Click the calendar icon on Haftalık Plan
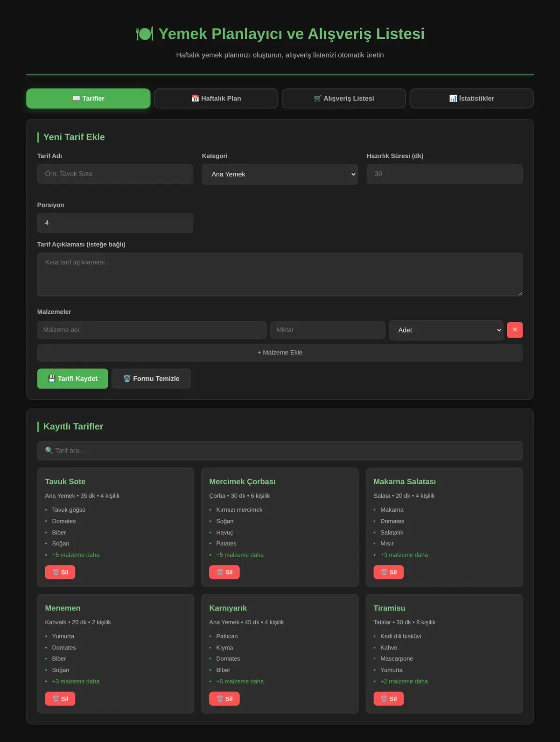 click(196, 99)
